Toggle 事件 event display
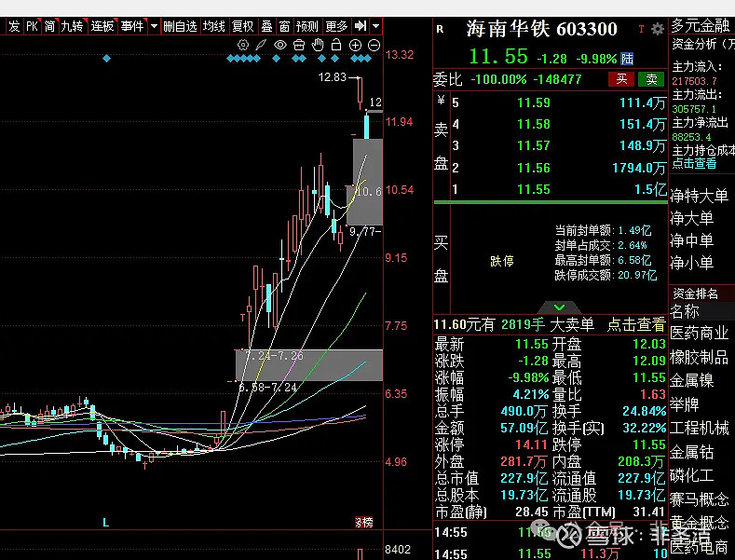This screenshot has height=560, width=735. coord(132,26)
